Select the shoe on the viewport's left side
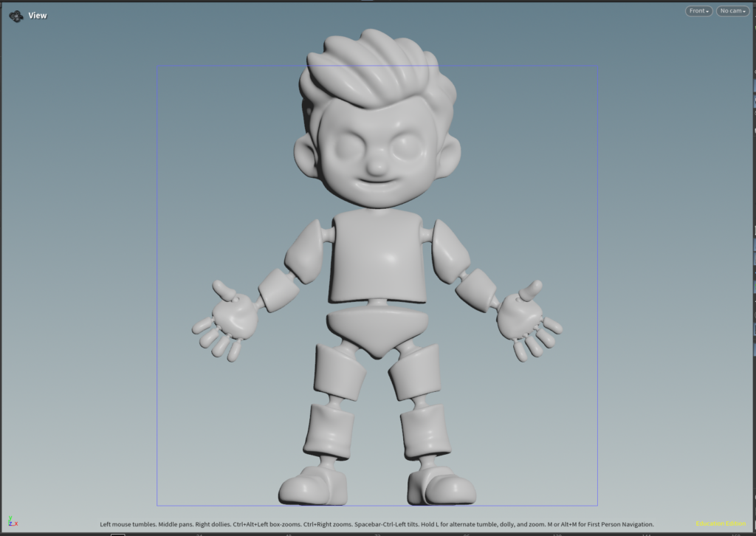Viewport: 756px width, 536px height. 314,486
